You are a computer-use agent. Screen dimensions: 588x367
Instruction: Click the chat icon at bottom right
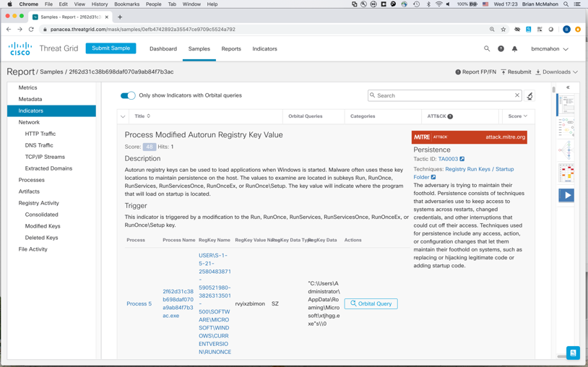click(573, 353)
